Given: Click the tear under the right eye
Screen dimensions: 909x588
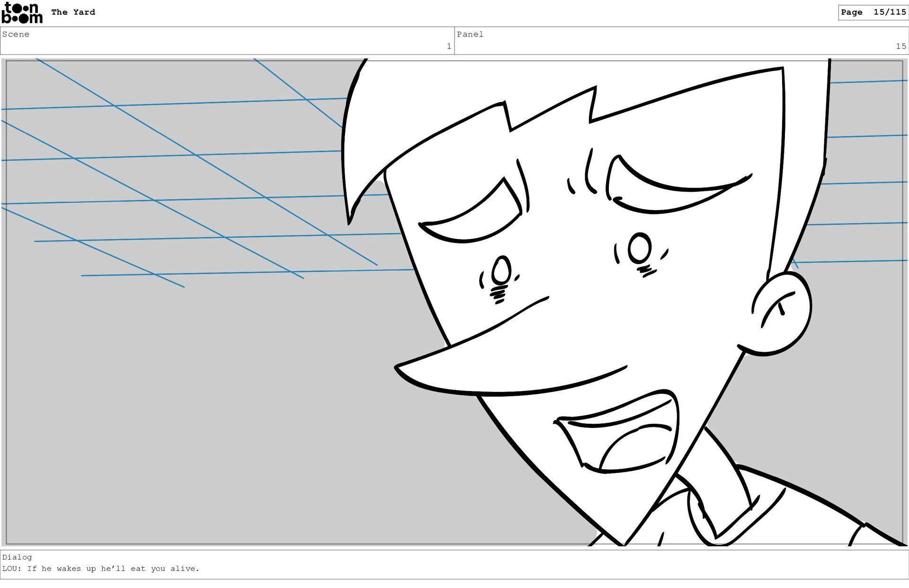Looking at the screenshot, I should click(640, 249).
